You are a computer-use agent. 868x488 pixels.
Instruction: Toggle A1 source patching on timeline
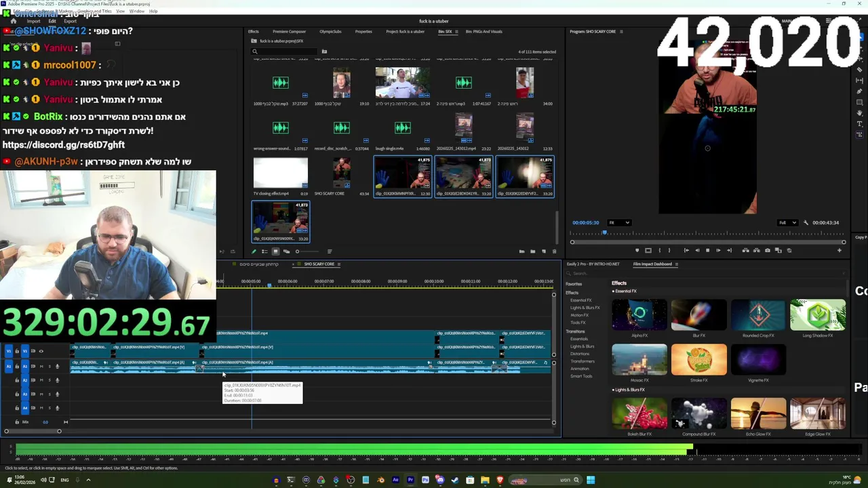(8, 367)
